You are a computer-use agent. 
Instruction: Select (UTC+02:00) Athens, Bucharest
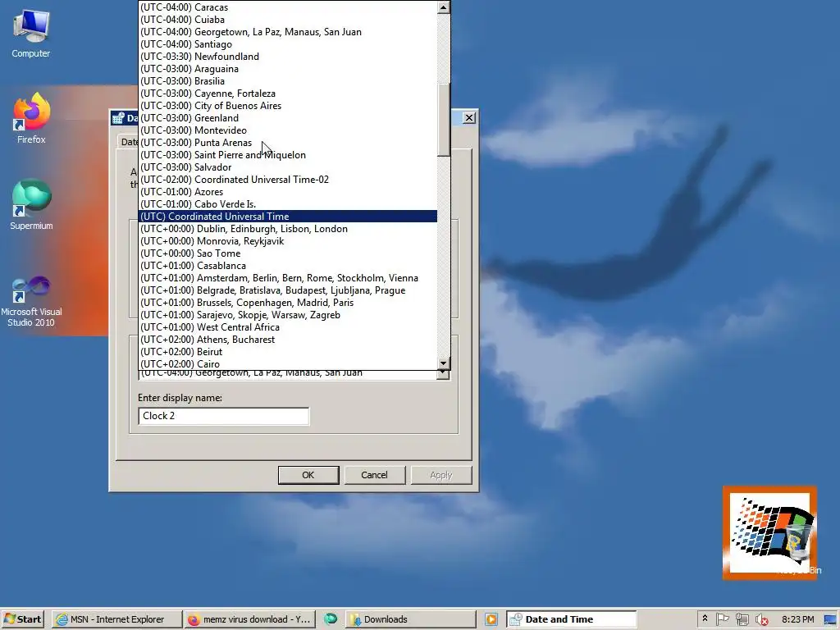point(288,340)
